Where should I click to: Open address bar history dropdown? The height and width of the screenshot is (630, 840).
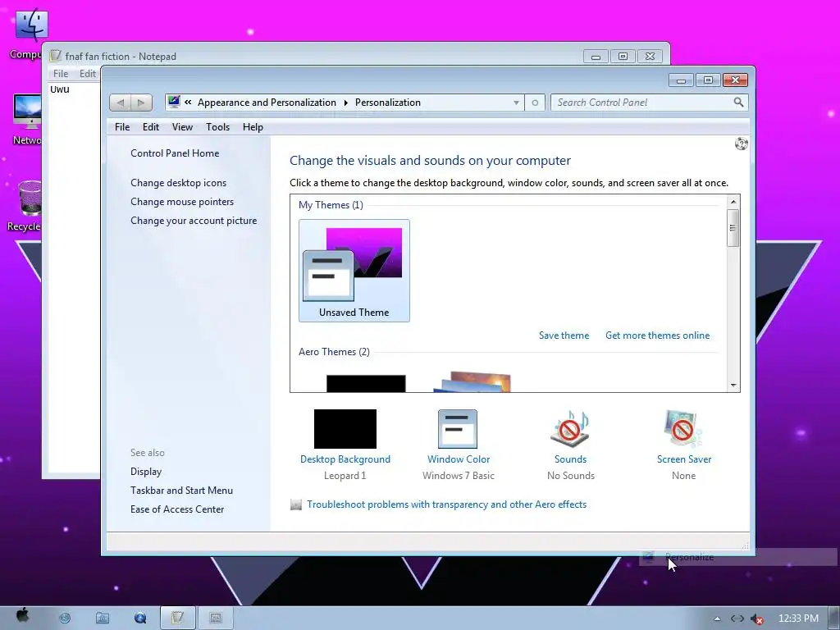pos(516,103)
